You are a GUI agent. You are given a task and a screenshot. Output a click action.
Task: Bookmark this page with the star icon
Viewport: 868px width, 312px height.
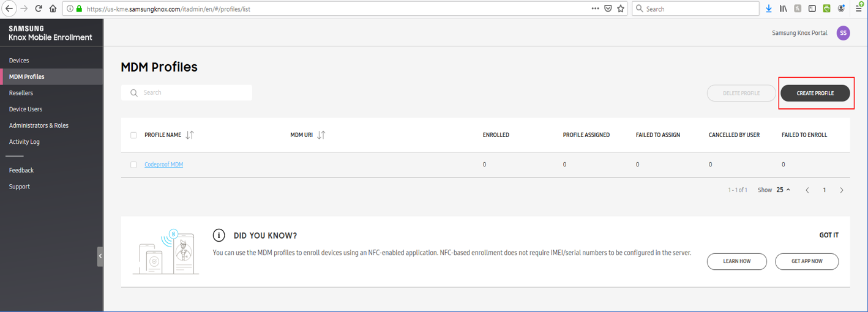click(621, 9)
